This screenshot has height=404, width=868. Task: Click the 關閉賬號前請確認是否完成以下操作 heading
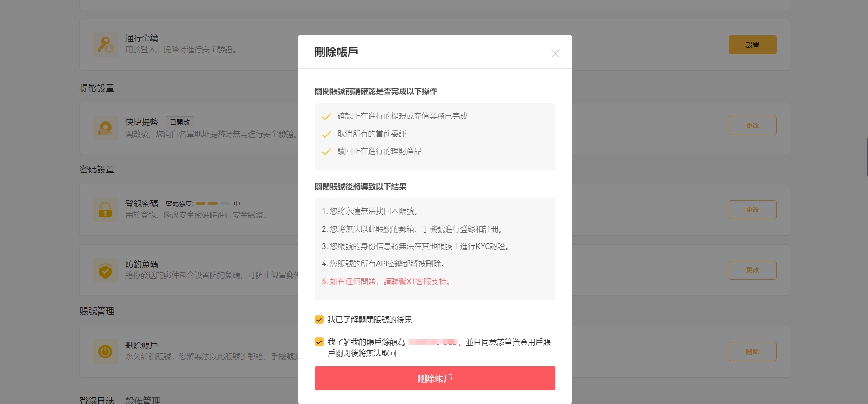(376, 91)
